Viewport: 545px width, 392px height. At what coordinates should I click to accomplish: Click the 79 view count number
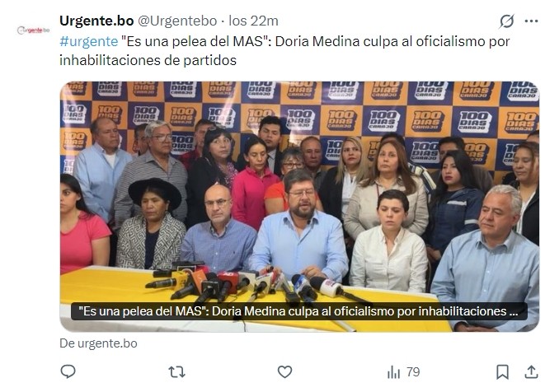pyautogui.click(x=413, y=372)
